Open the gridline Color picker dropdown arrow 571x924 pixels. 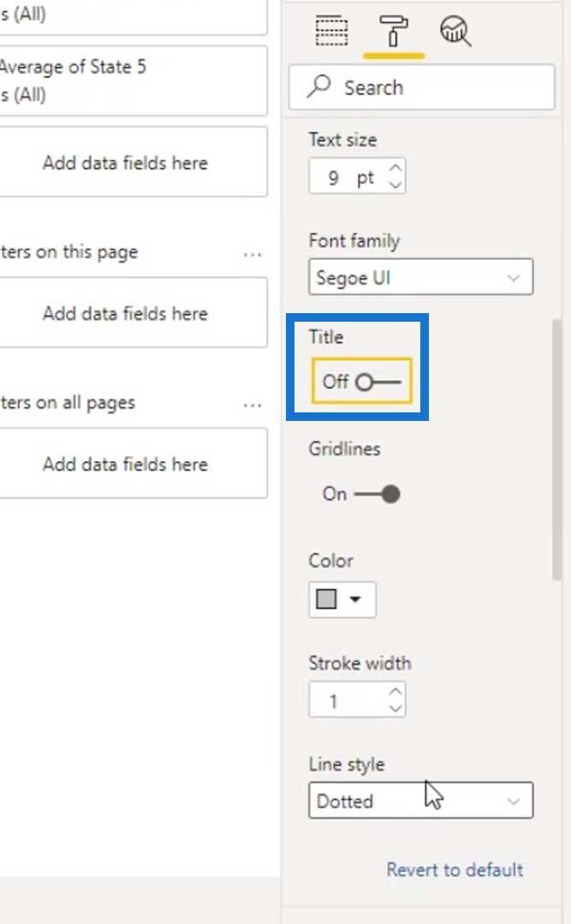[x=354, y=599]
